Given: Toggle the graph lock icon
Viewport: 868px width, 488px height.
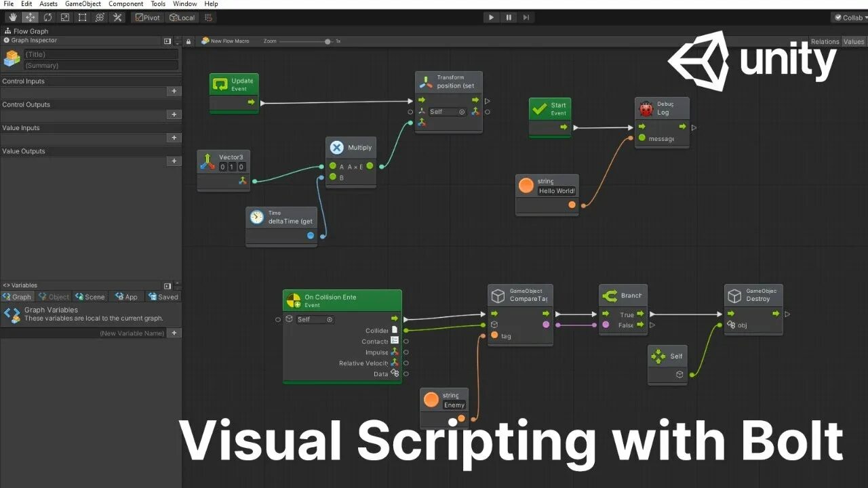Looking at the screenshot, I should (189, 41).
